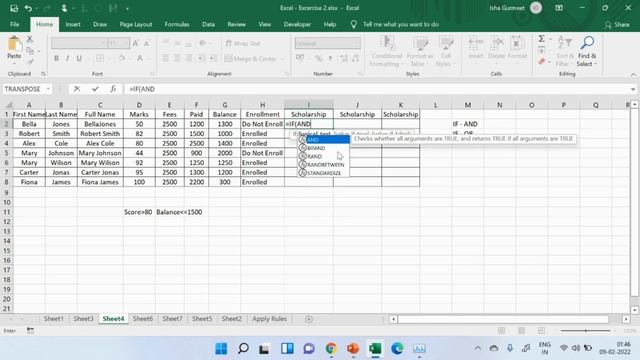Collapse the ribbon with the chevron
Viewport: 640px width, 360px height.
[x=633, y=75]
